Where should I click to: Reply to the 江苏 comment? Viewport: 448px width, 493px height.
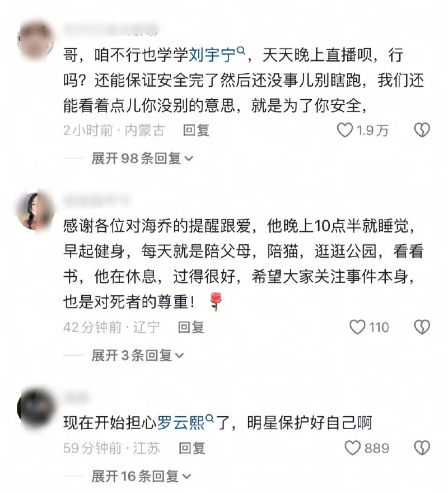pos(192,448)
